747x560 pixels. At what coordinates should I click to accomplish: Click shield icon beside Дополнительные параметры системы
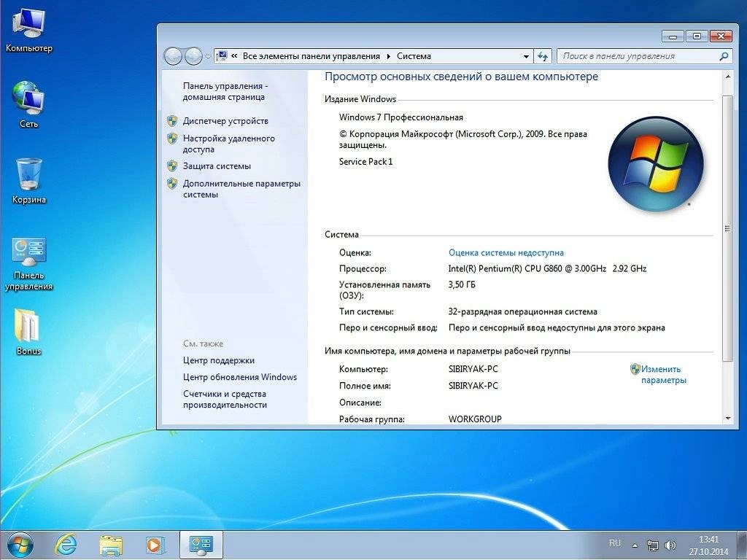pyautogui.click(x=172, y=184)
